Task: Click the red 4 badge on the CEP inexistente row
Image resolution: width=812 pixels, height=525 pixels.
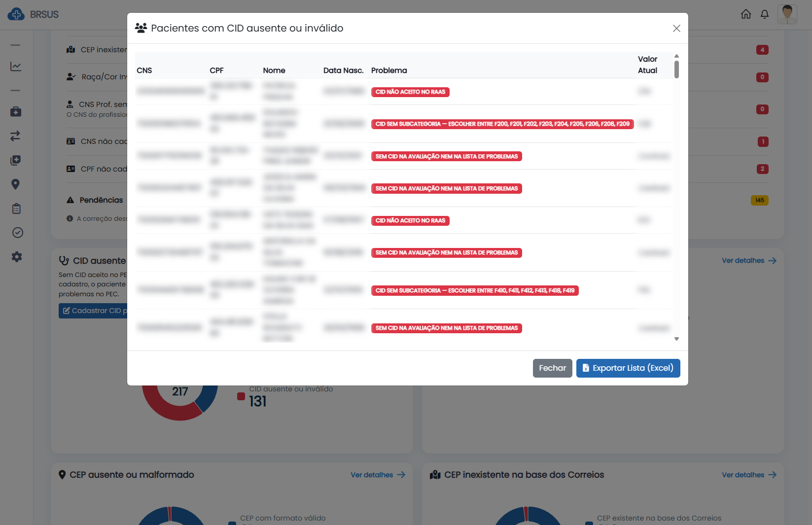Action: (762, 50)
